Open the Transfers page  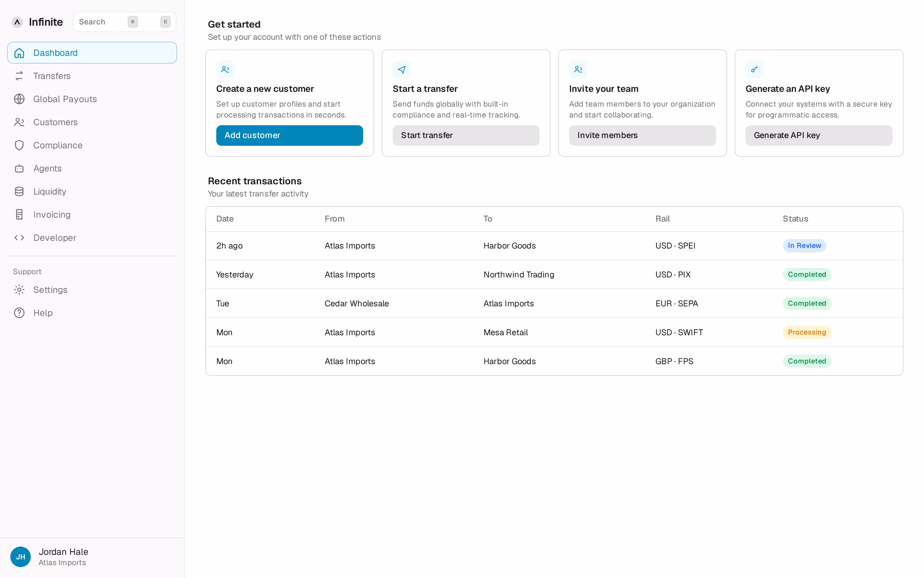92,76
